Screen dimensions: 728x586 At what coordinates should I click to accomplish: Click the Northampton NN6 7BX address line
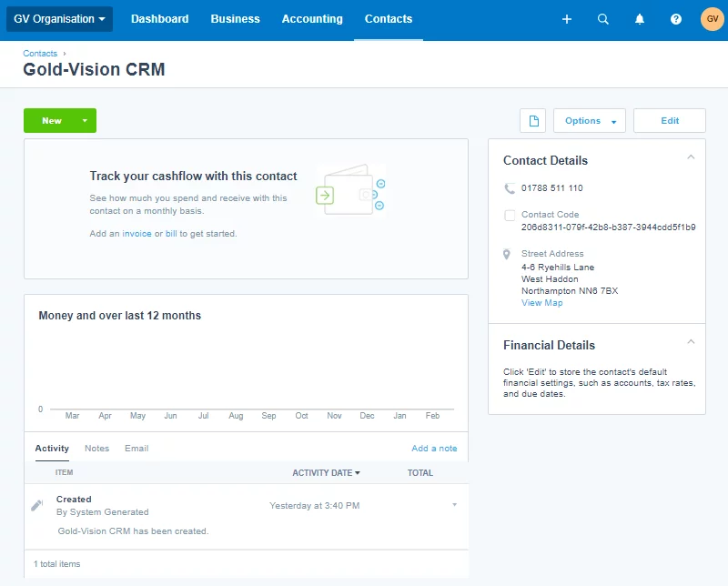(x=570, y=290)
